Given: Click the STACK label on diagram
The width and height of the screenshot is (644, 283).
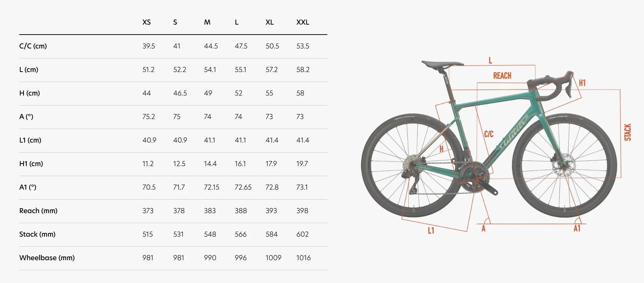Looking at the screenshot, I should tap(628, 132).
